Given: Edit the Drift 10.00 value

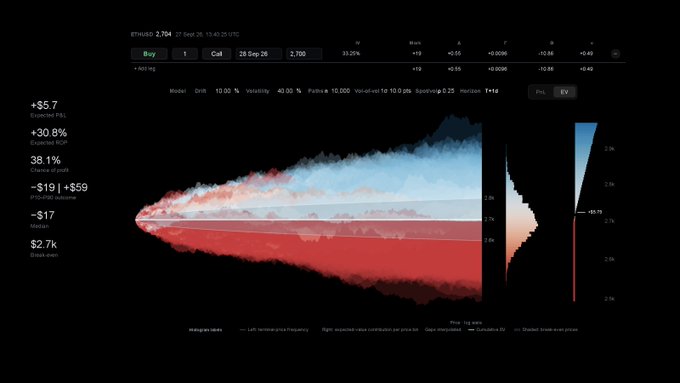Looking at the screenshot, I should (x=223, y=91).
